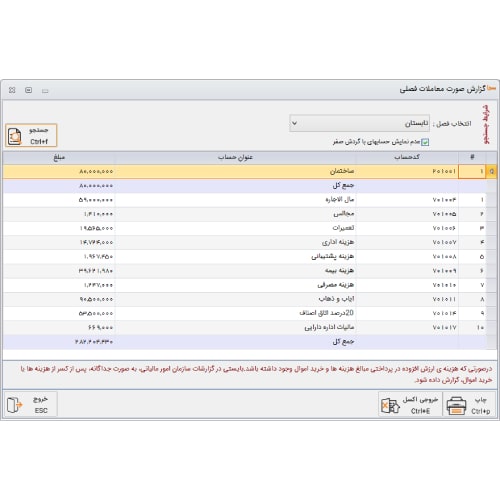
Task: Click the account code cell of مال الاجاره row
Action: coord(407,200)
